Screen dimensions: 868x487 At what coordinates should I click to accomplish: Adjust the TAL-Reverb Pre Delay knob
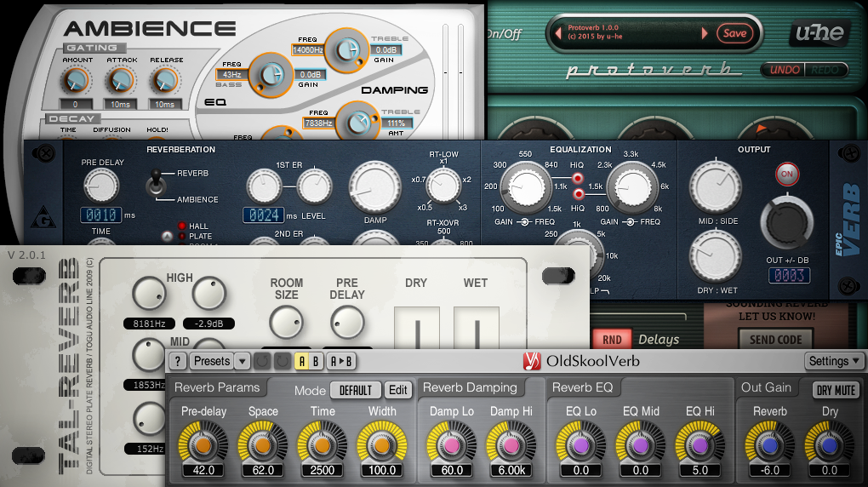(347, 323)
